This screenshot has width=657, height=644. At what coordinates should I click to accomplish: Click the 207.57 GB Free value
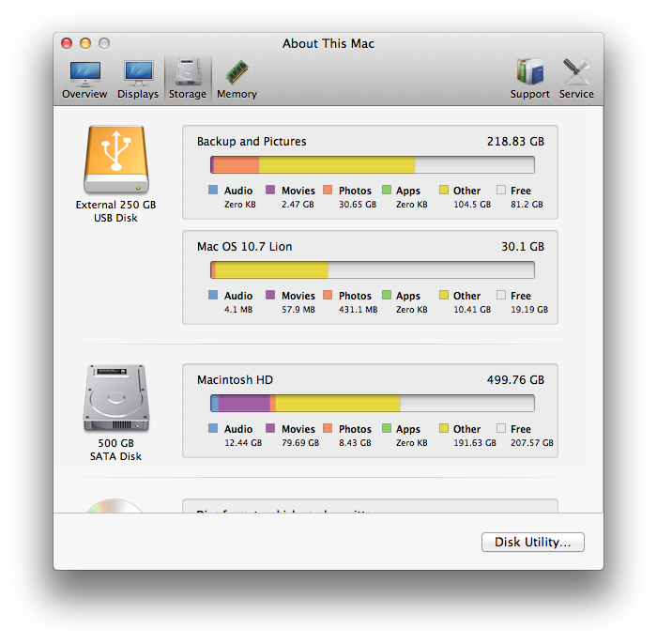point(532,443)
